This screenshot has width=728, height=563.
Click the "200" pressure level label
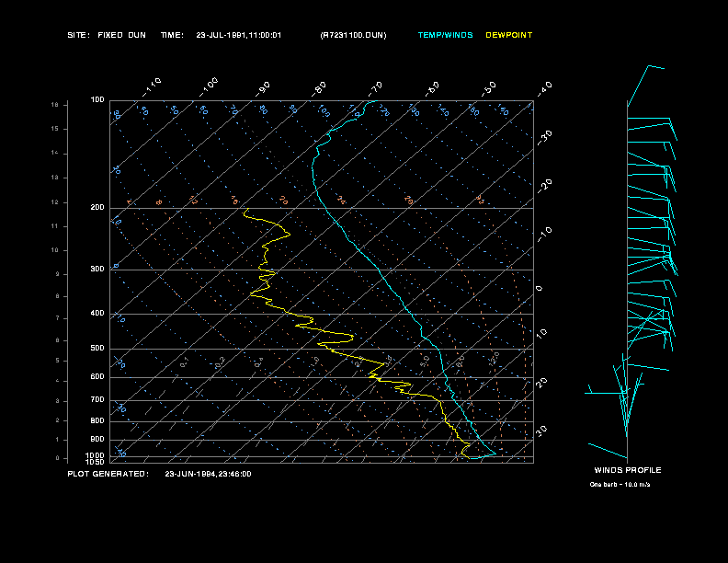[x=97, y=208]
